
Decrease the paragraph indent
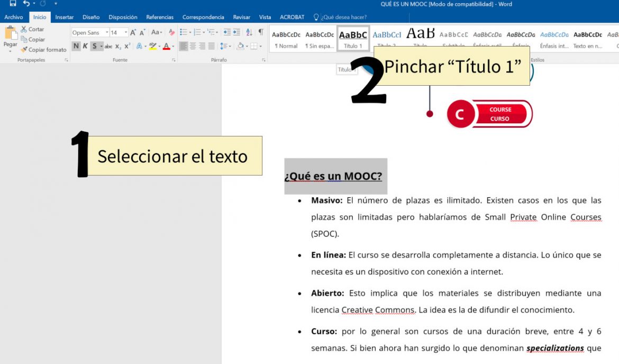tap(227, 32)
